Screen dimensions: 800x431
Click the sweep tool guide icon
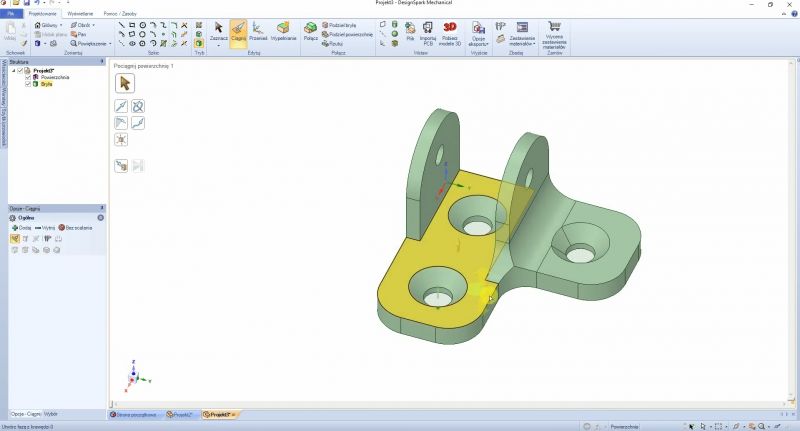[x=138, y=123]
